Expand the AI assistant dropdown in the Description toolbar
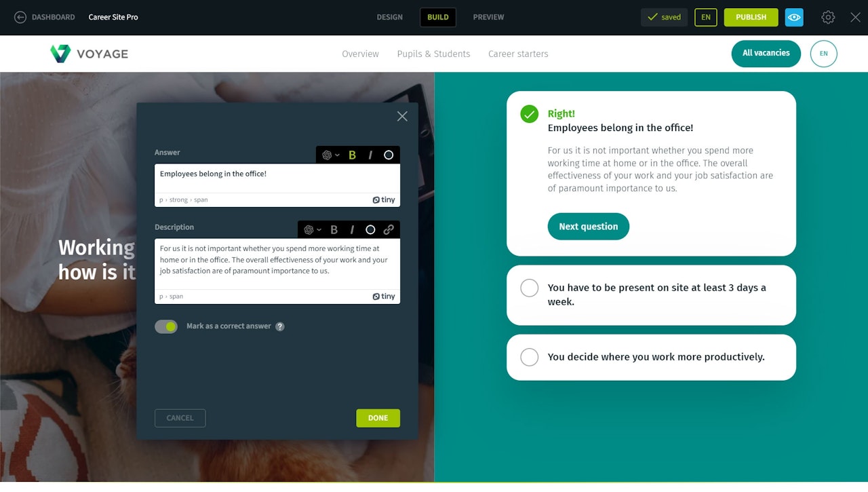868x492 pixels. pyautogui.click(x=312, y=229)
